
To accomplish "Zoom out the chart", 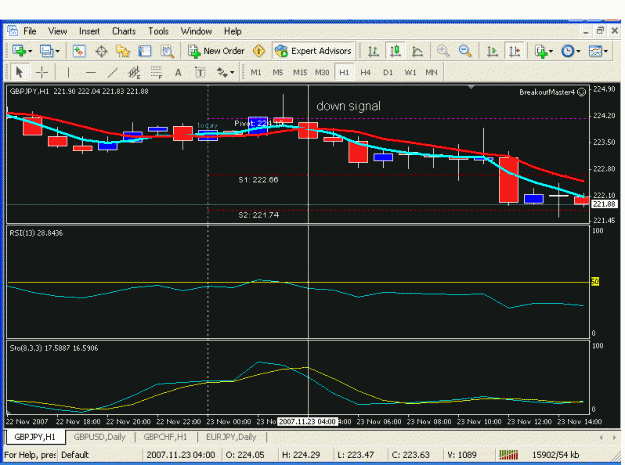I will click(465, 51).
